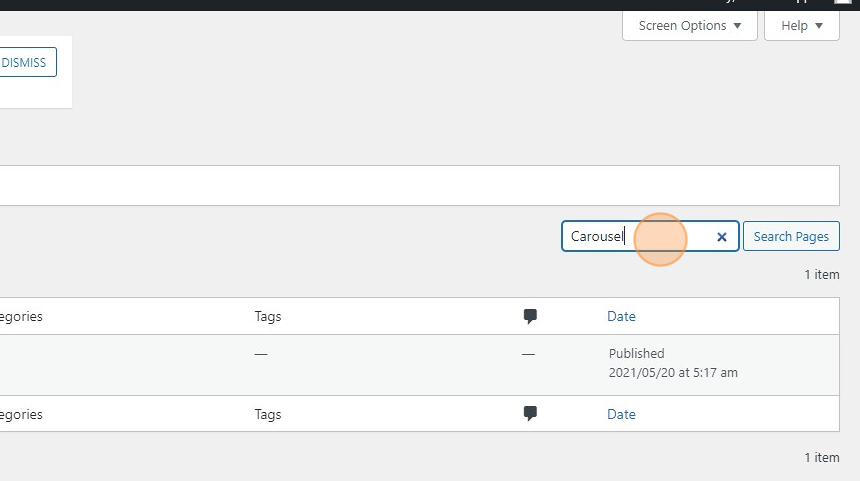The height and width of the screenshot is (481, 860).
Task: Expand the Screen Options panel
Action: (x=690, y=26)
